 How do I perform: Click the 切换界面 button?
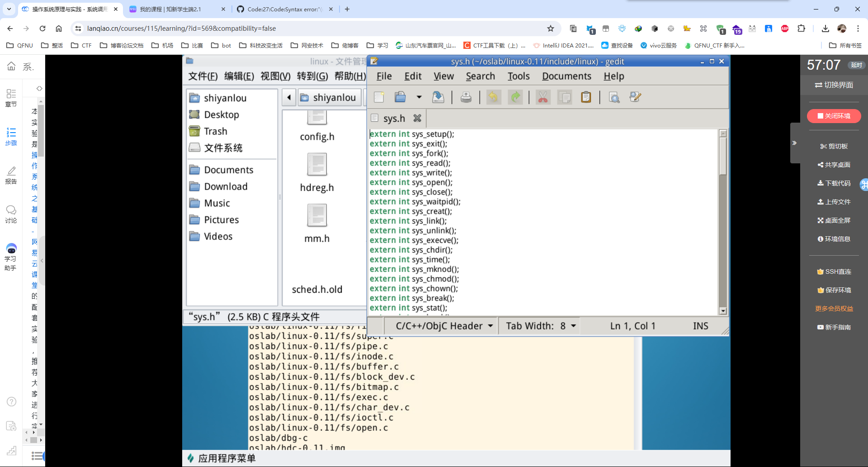point(834,85)
